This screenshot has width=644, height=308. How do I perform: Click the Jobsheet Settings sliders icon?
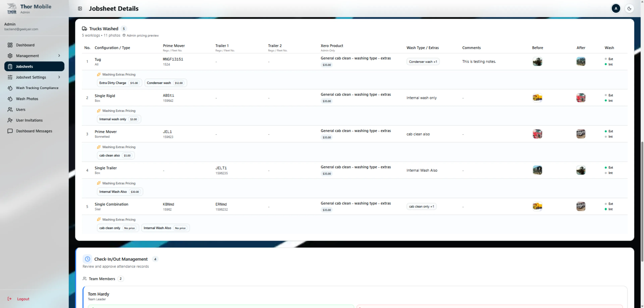pyautogui.click(x=10, y=77)
